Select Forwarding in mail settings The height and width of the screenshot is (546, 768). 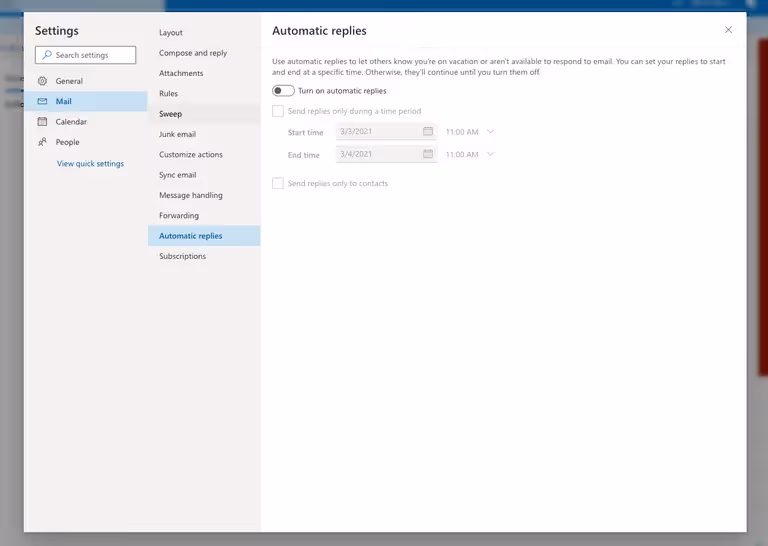tap(179, 216)
